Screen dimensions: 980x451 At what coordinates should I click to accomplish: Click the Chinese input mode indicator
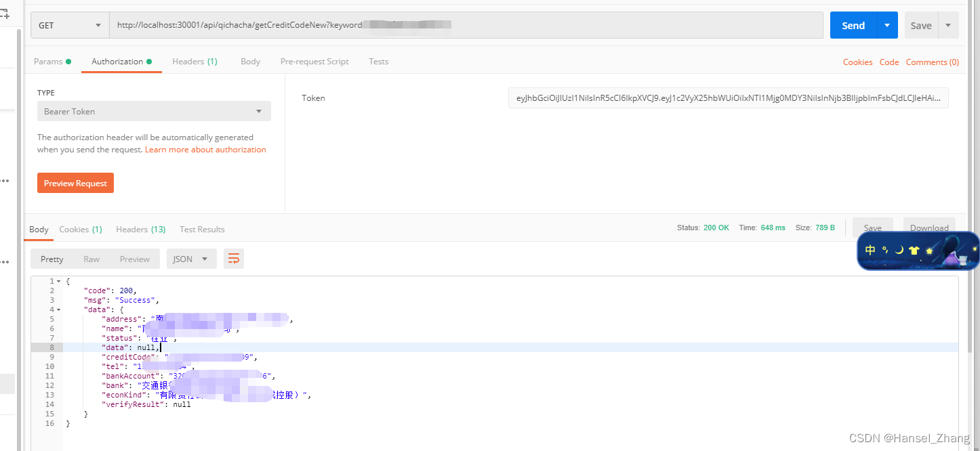(x=870, y=250)
